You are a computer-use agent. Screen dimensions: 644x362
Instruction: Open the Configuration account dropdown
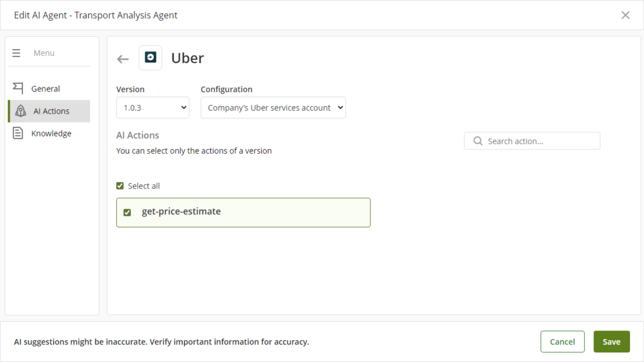(273, 108)
